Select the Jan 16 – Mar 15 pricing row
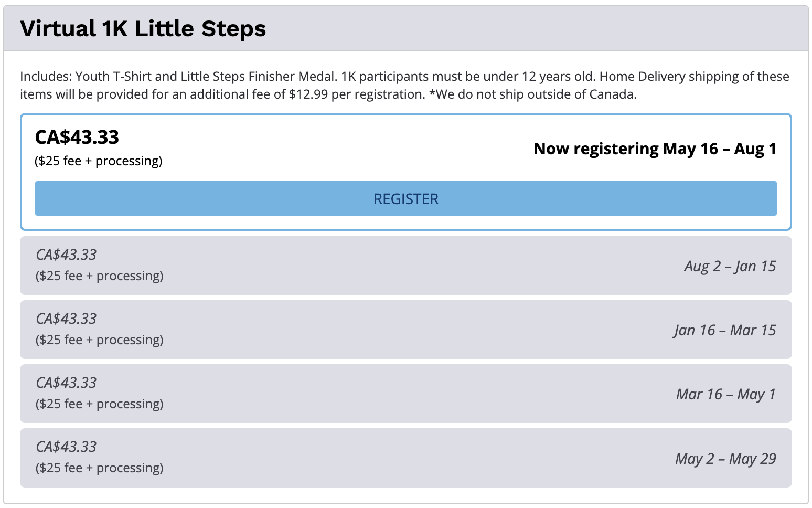 coord(405,330)
